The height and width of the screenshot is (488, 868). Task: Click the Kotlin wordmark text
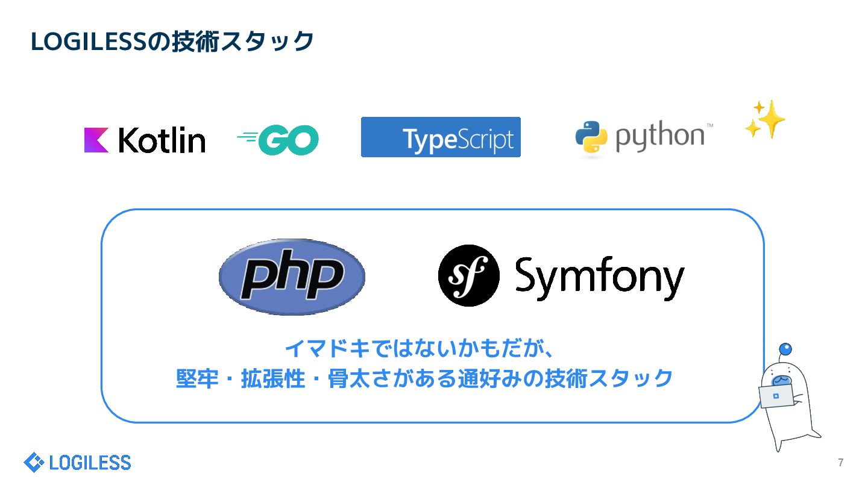(x=162, y=140)
